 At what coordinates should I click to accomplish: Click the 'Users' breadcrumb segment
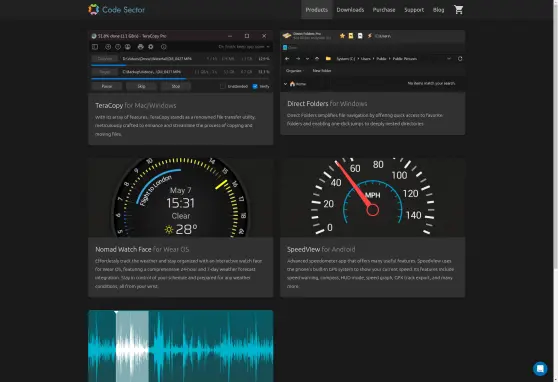tap(365, 59)
